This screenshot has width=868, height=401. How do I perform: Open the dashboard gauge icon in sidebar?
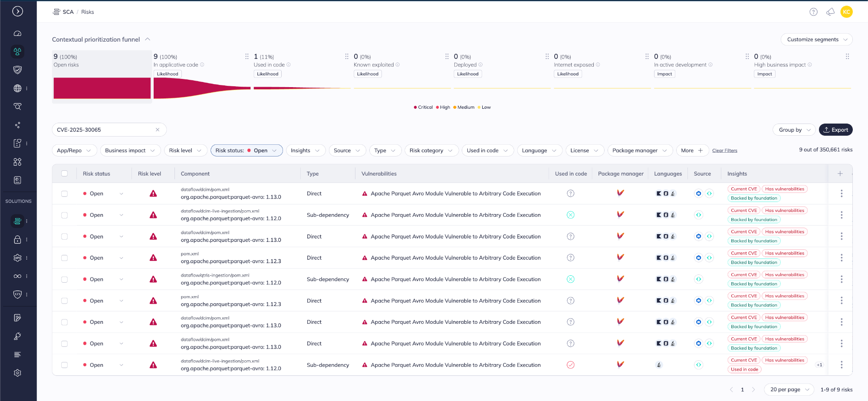click(x=17, y=33)
